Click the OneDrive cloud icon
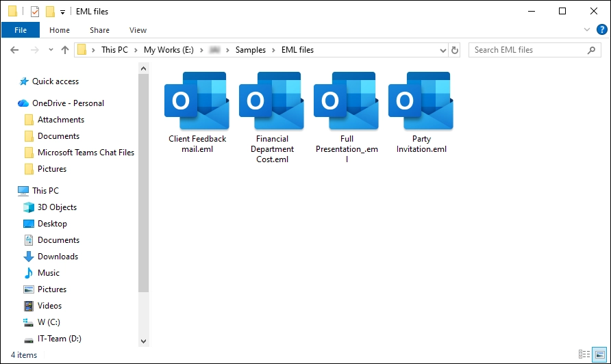 (23, 103)
